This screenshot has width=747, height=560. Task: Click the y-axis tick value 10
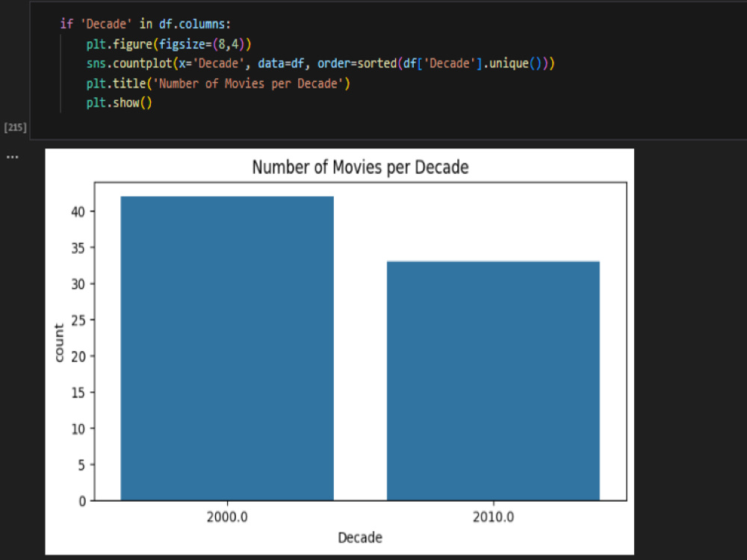pos(78,429)
